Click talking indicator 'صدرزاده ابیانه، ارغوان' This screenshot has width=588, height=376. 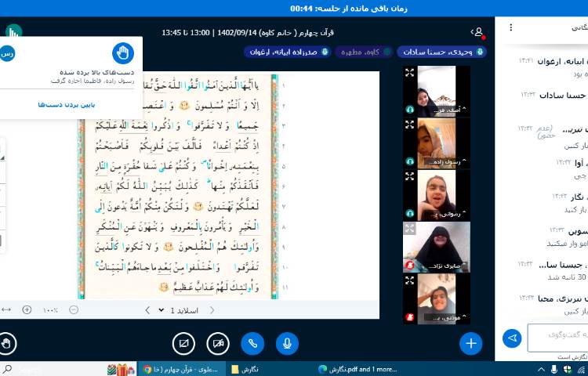tap(288, 52)
